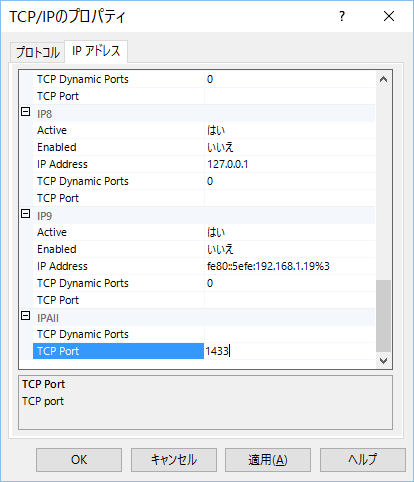Viewport: 414px width, 482px height.
Task: Click the scroll down arrow of the property list
Action: (x=384, y=360)
